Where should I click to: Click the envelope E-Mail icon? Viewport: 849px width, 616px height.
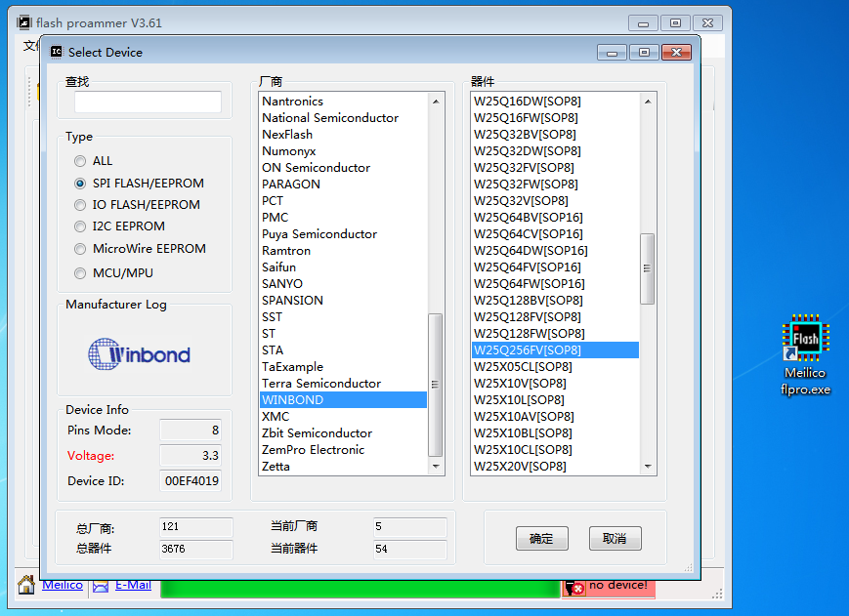101,587
